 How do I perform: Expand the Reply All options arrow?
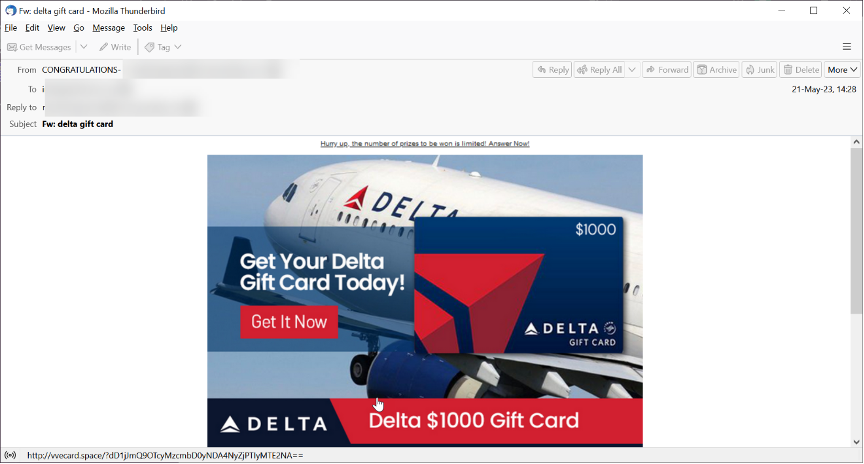[x=632, y=70]
